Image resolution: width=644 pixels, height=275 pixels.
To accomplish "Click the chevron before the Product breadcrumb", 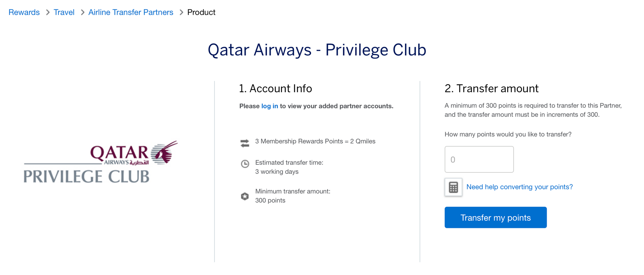I will coord(181,12).
